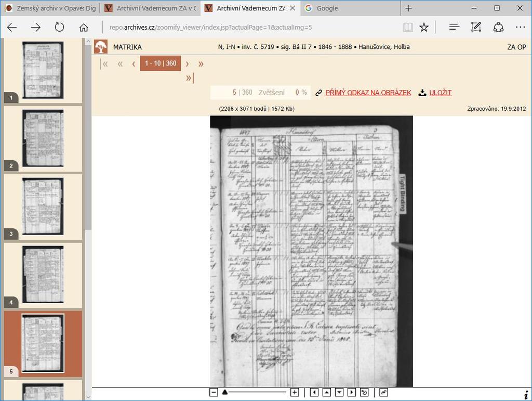Go to previous page group
Viewport: 532px width, 401px height.
134,64
